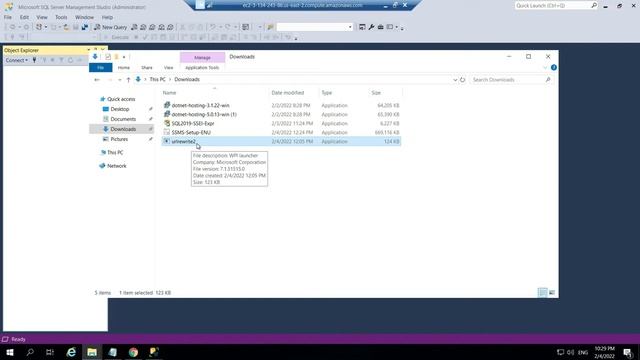Select the dotnet-hosting-3.1.22-win file
The image size is (640, 360).
point(200,105)
